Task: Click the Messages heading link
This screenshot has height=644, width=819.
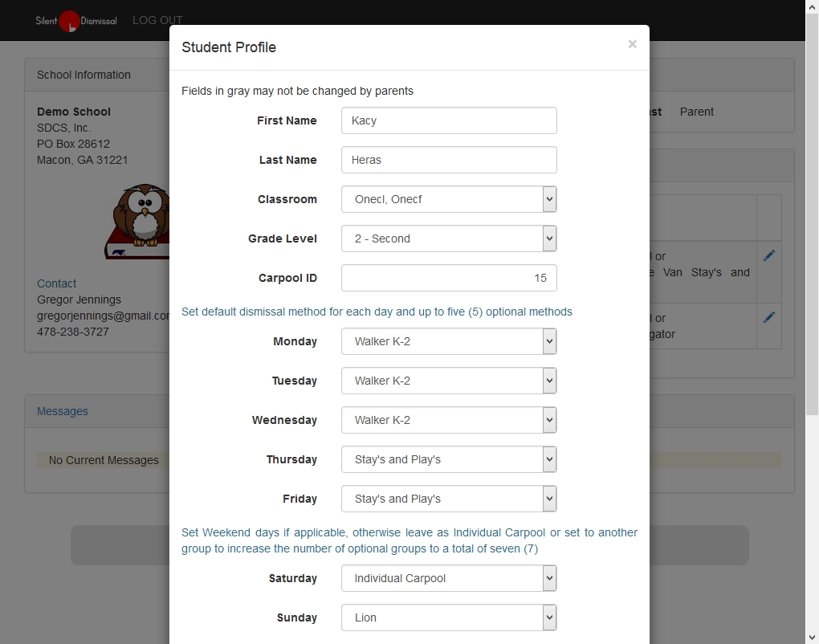Action: (63, 411)
